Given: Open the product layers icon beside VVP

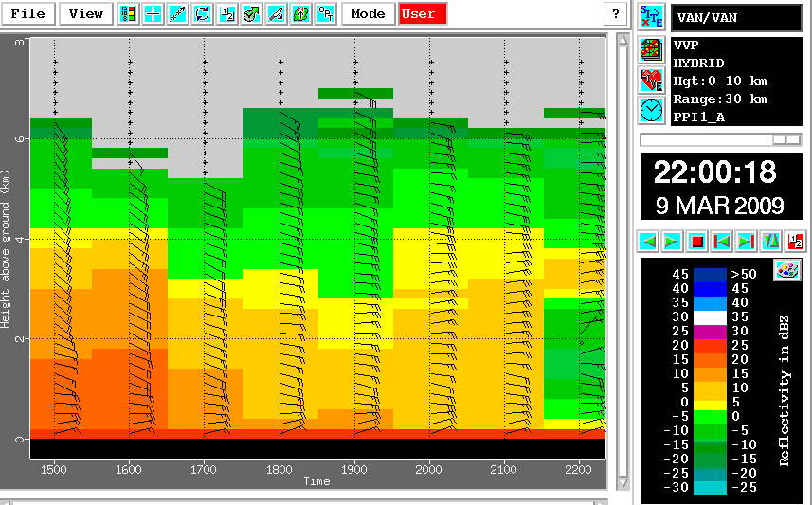Looking at the screenshot, I should tap(651, 48).
